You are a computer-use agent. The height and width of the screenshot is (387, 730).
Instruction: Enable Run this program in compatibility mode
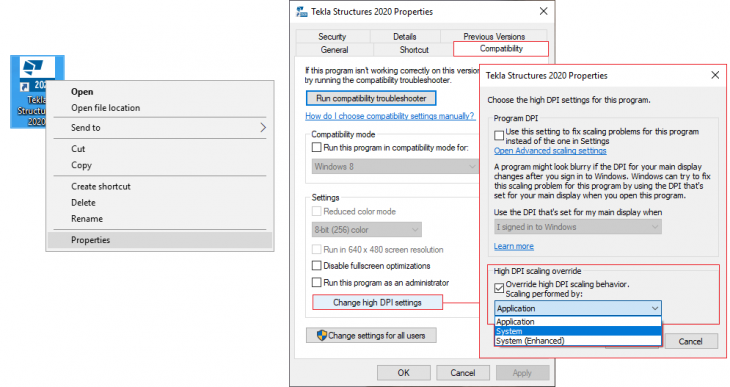pos(317,147)
